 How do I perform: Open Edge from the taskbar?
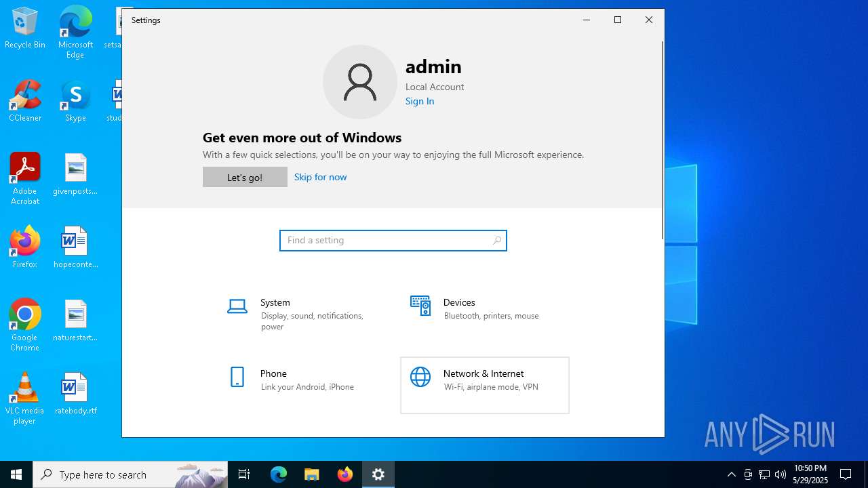(x=279, y=474)
